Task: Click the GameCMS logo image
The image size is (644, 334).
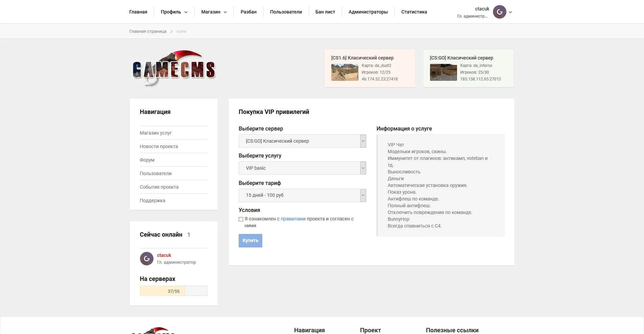Action: pyautogui.click(x=174, y=69)
